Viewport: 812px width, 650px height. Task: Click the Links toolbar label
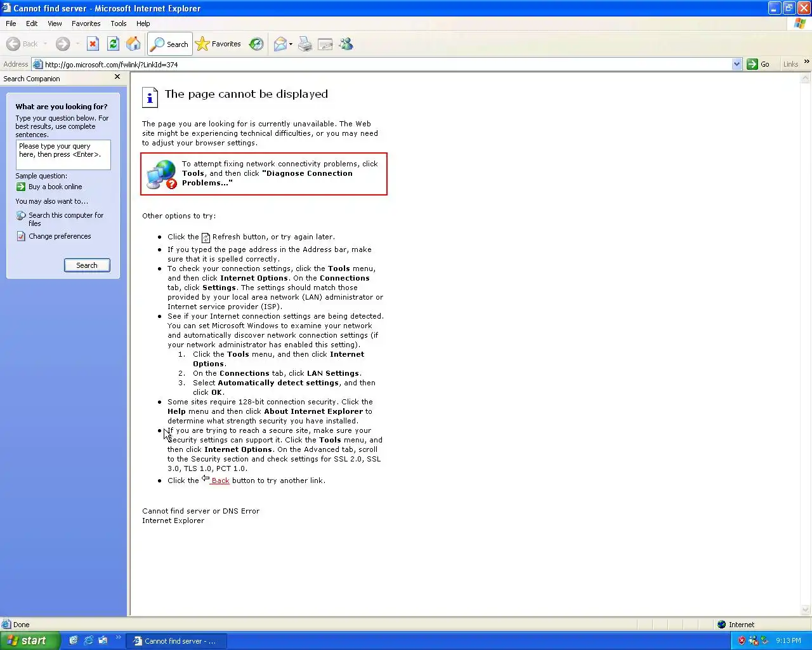(x=790, y=64)
